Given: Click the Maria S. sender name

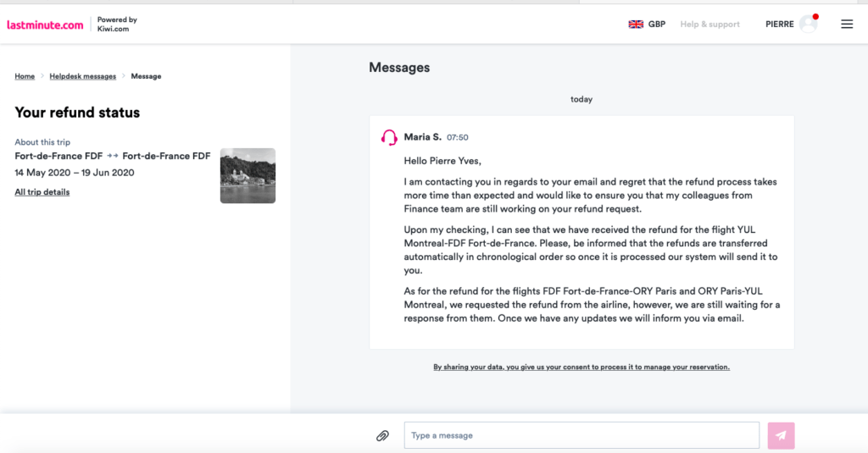Looking at the screenshot, I should (x=423, y=137).
